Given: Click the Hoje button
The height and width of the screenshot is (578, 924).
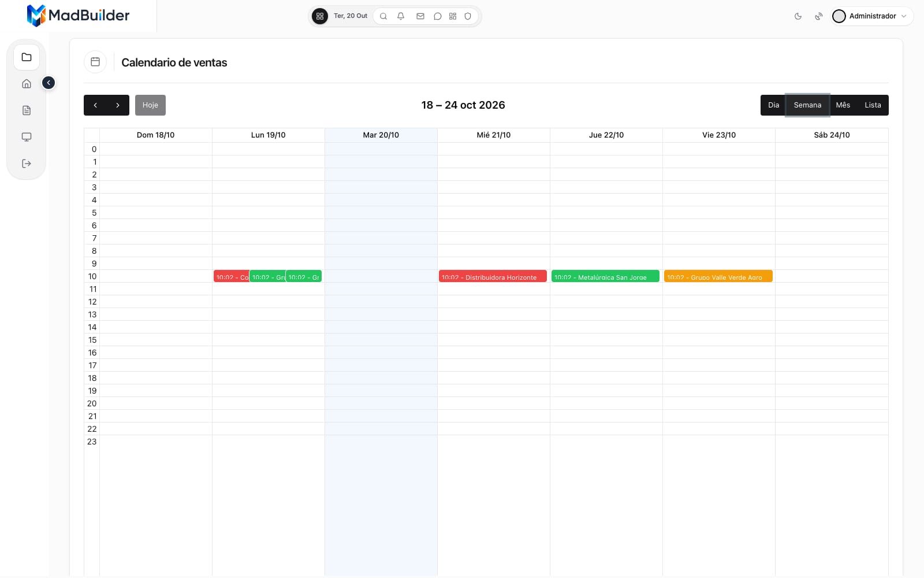Looking at the screenshot, I should coord(150,105).
